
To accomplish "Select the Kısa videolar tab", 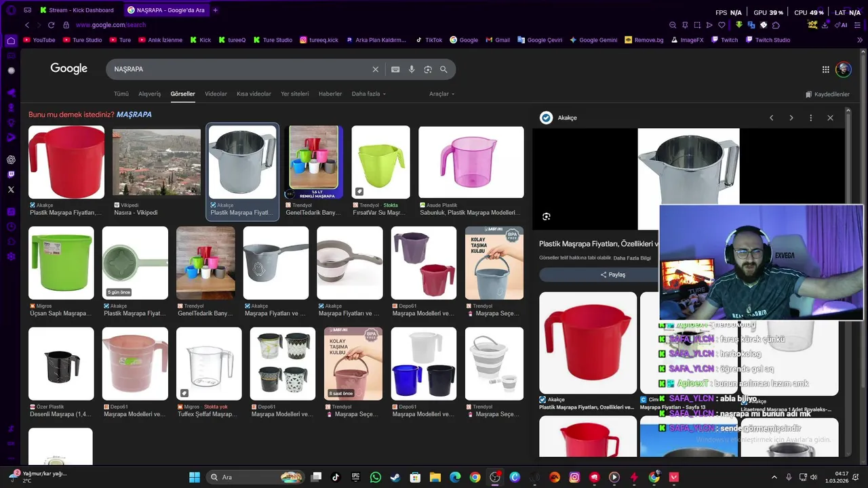I will [x=254, y=94].
